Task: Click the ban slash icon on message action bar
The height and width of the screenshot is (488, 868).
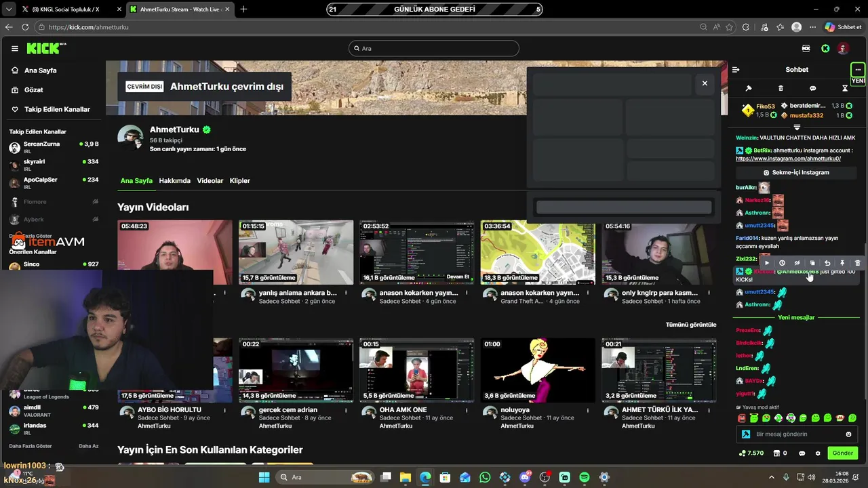Action: (797, 263)
